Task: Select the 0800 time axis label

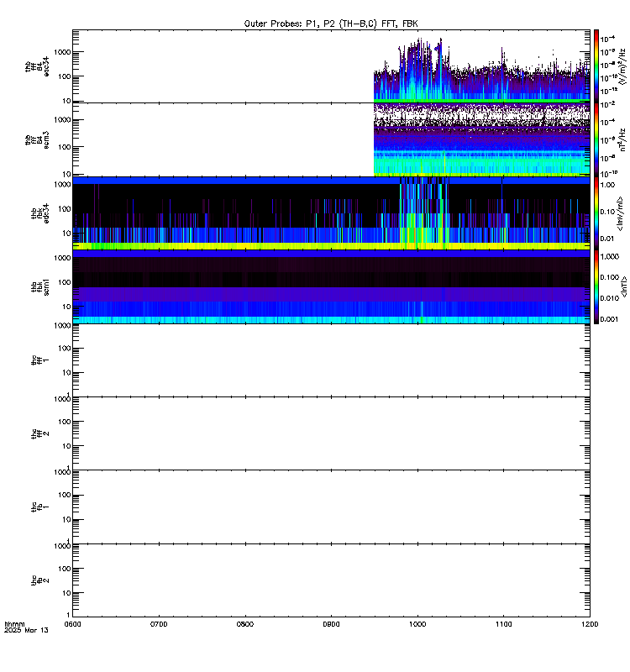Action: tap(245, 625)
